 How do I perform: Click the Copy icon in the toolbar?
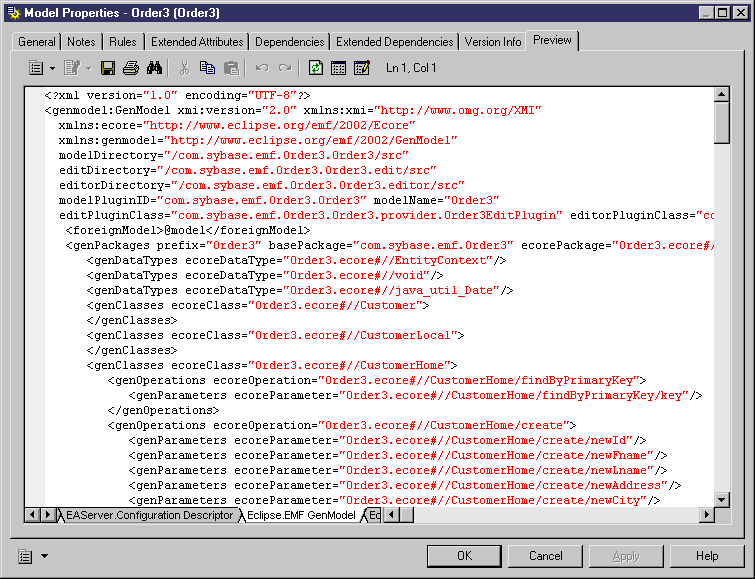tap(208, 68)
